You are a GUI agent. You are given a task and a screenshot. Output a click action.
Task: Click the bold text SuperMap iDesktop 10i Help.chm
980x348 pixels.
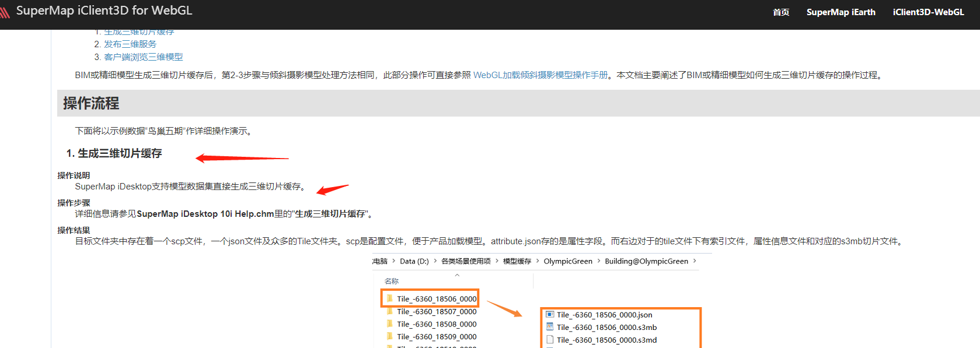(205, 214)
